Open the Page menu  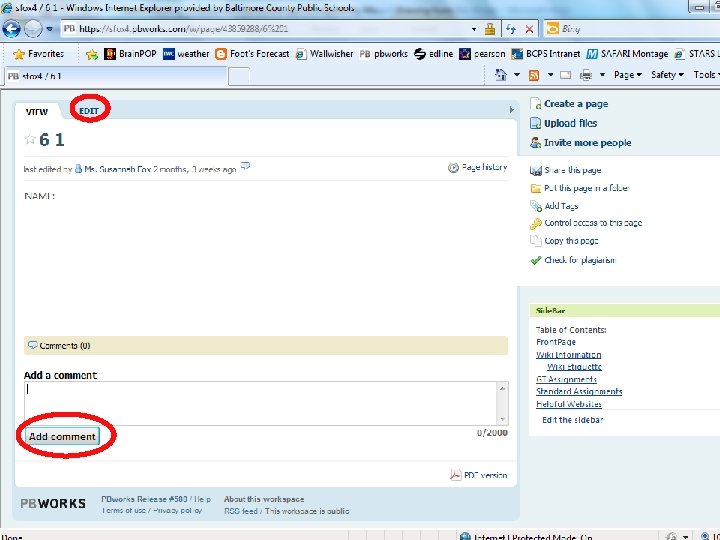coord(627,75)
